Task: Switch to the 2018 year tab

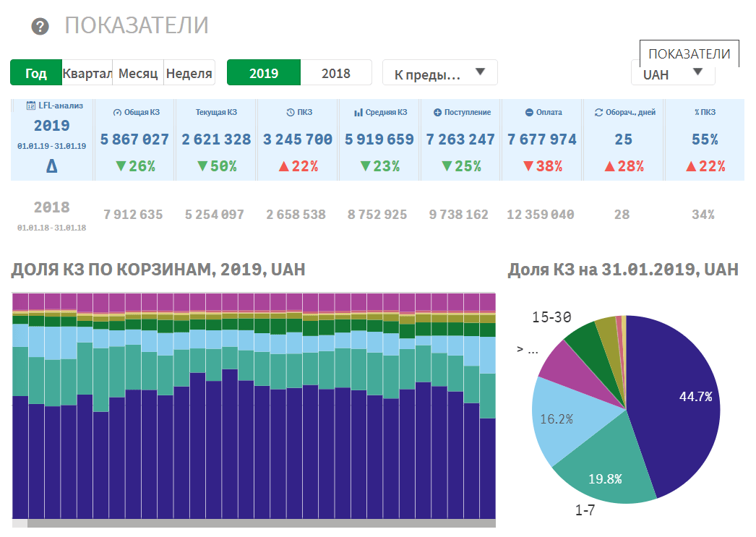Action: tap(335, 73)
